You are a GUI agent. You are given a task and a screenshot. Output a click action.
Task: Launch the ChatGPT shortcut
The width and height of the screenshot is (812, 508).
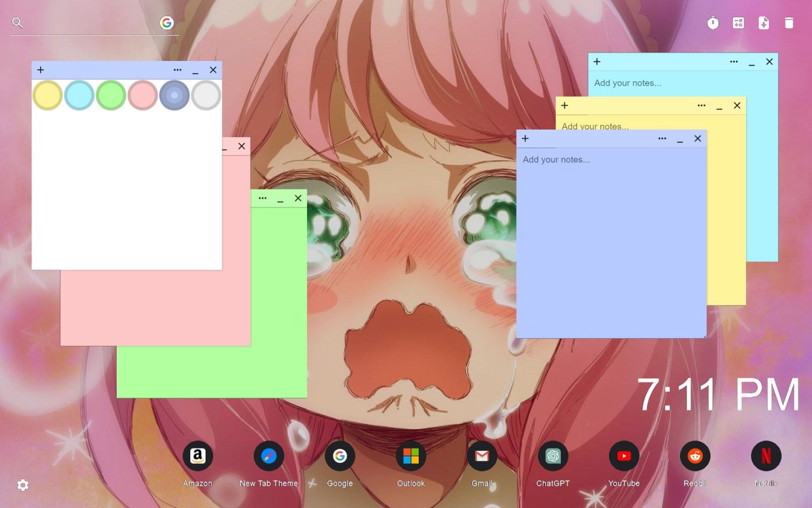click(553, 456)
